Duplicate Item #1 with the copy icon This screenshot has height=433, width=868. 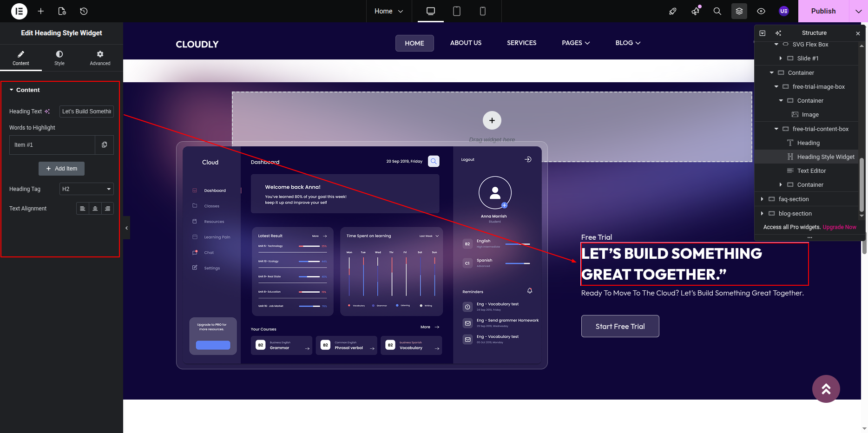[105, 145]
